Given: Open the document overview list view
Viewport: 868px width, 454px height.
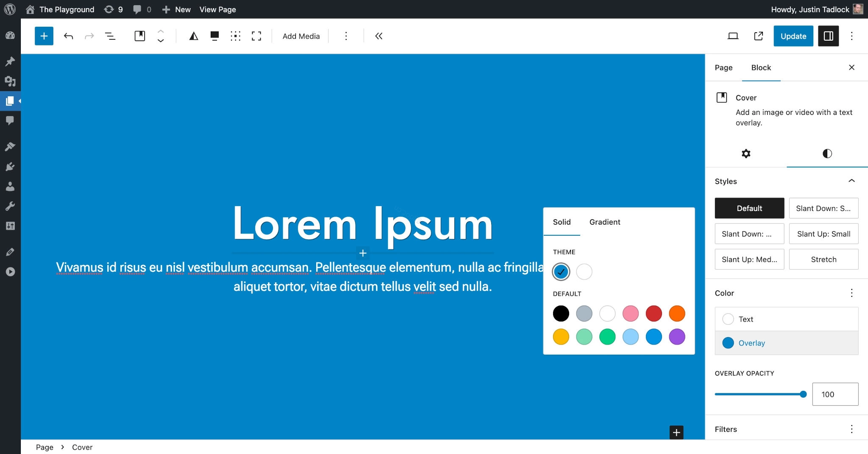Looking at the screenshot, I should 110,36.
